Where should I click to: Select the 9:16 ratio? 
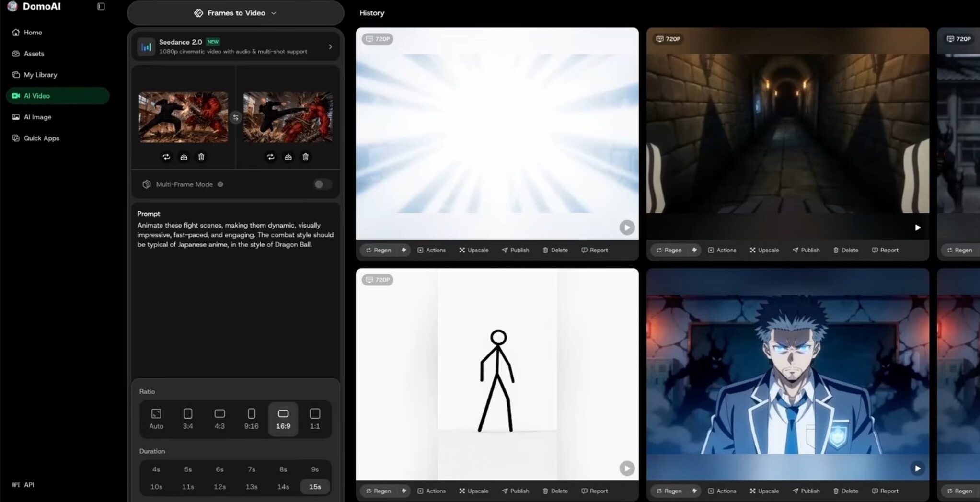click(x=251, y=419)
